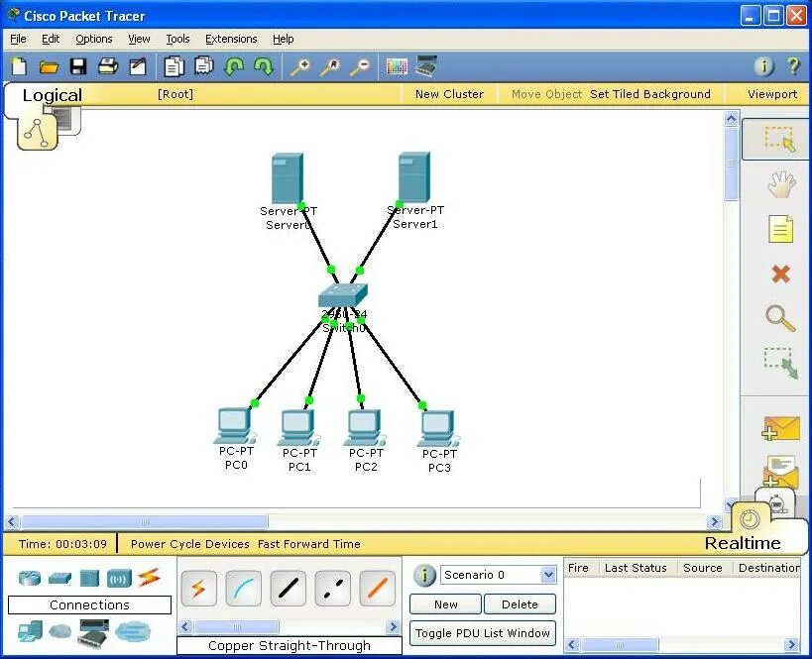Choose the Add Simple PDU envelope
812x659 pixels.
point(781,429)
